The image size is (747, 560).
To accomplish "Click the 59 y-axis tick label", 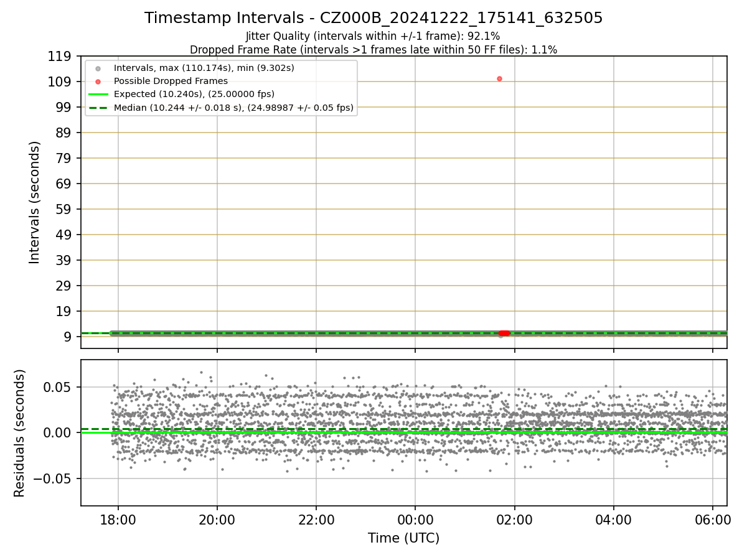I will tap(65, 210).
